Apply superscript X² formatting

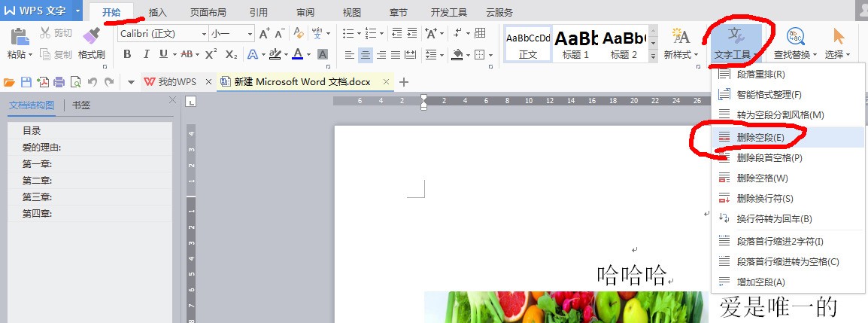pos(211,54)
